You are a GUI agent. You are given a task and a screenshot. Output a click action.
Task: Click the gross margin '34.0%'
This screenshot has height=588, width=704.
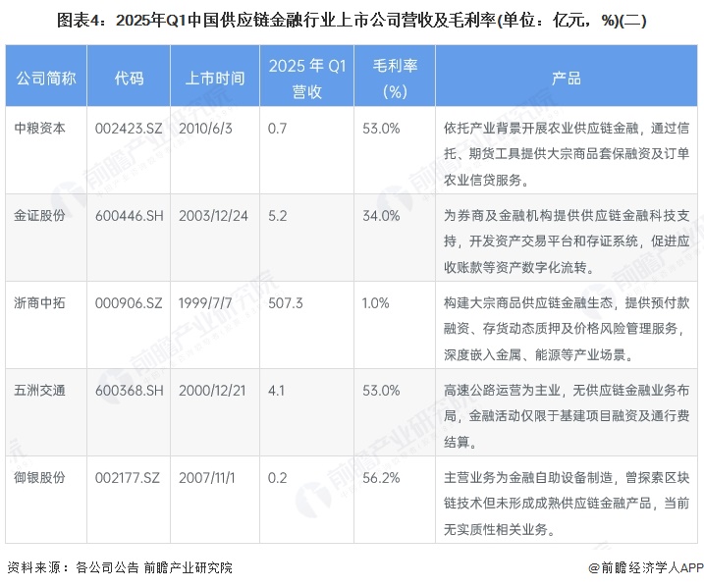(381, 215)
